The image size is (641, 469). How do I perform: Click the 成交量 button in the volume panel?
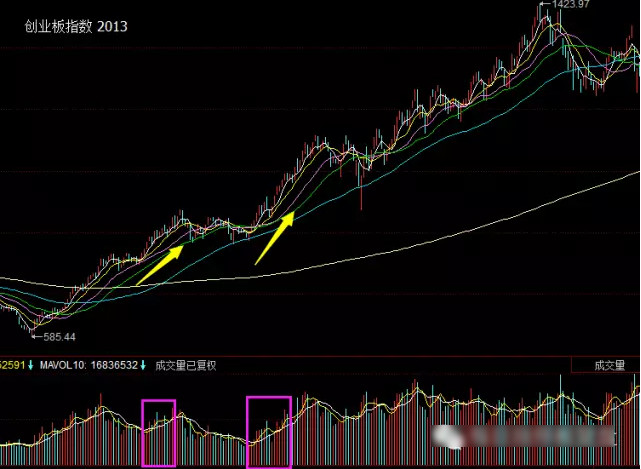pos(608,365)
